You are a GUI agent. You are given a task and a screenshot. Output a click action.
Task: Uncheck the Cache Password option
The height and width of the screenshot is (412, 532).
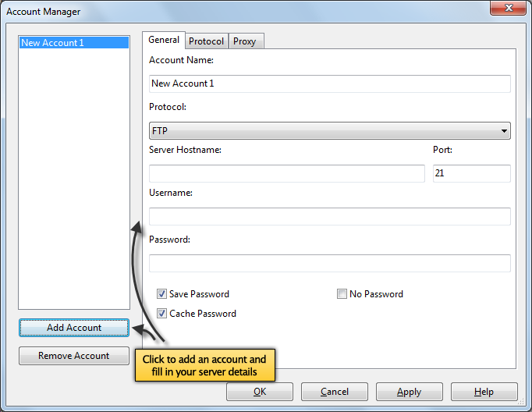point(161,314)
